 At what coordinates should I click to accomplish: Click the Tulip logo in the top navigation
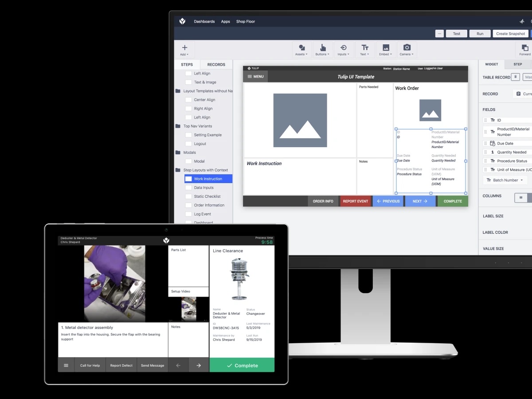[x=182, y=21]
